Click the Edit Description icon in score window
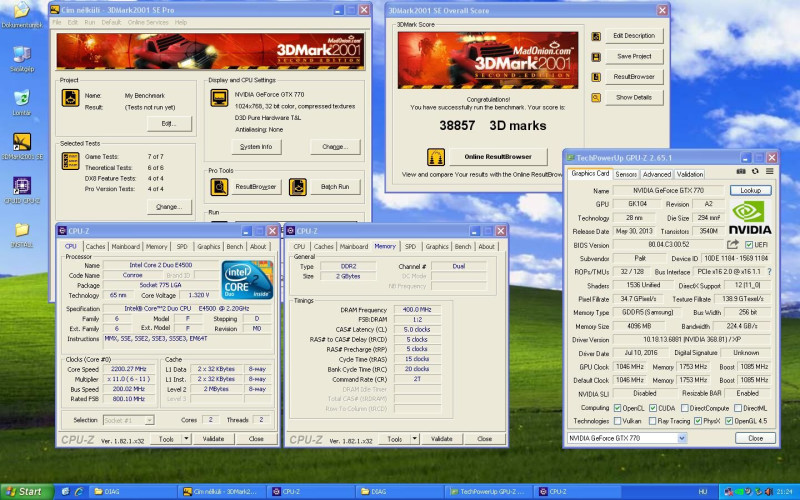The image size is (800, 500). (595, 36)
